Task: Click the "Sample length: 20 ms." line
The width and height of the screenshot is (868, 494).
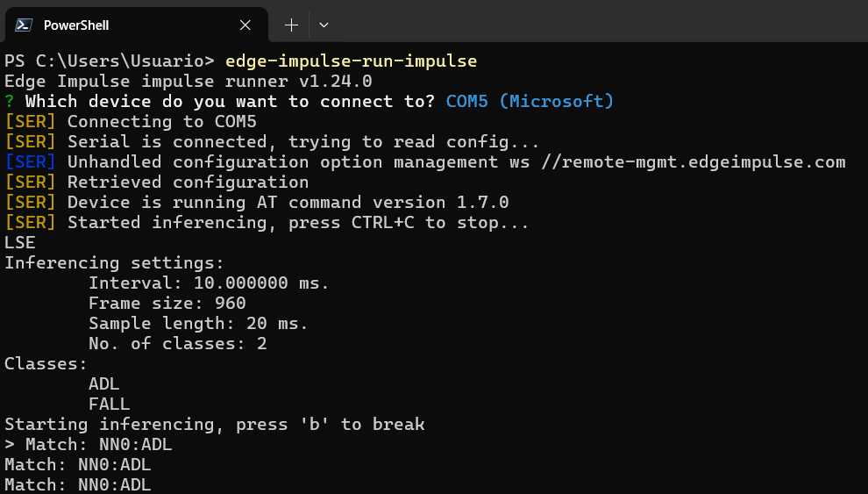Action: [x=198, y=324]
